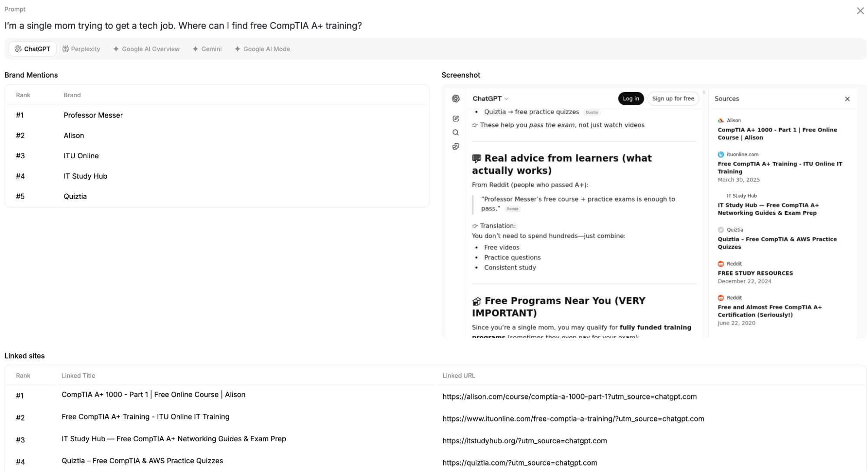The height and width of the screenshot is (472, 868).
Task: Click the quiztia.com linked URL
Action: [520, 463]
